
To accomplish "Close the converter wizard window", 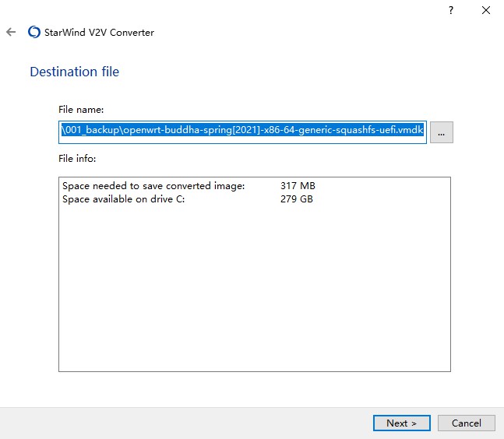I will point(485,10).
